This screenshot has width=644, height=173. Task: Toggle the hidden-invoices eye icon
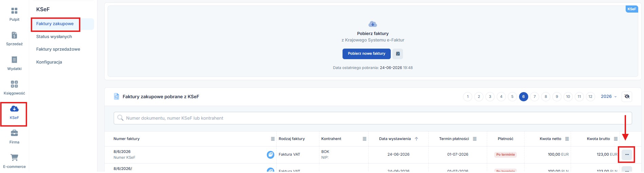[x=627, y=97]
